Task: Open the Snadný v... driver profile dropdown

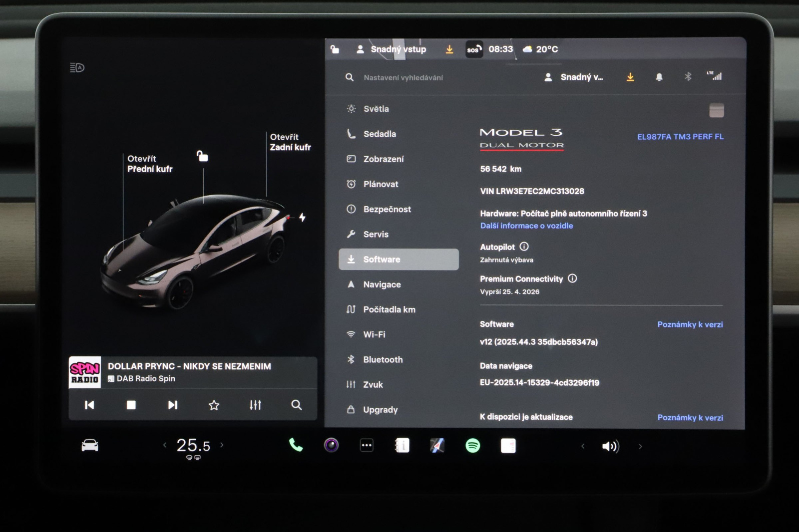Action: [x=574, y=77]
